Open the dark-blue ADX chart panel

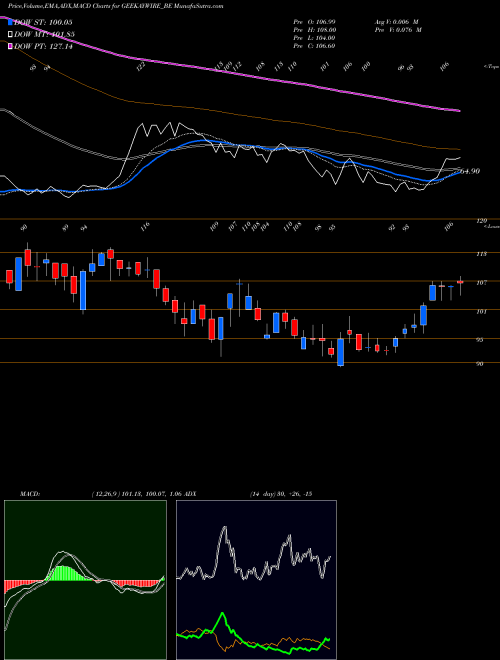pyautogui.click(x=256, y=580)
